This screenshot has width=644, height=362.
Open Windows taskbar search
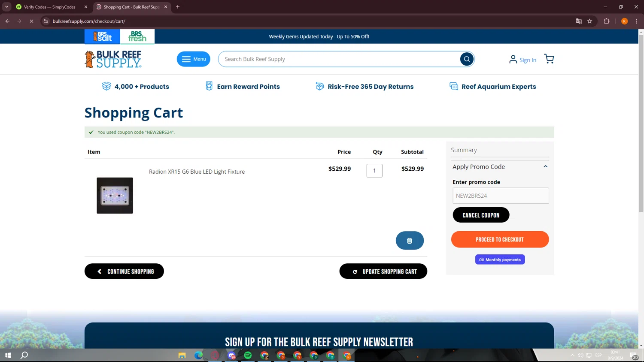[24, 355]
